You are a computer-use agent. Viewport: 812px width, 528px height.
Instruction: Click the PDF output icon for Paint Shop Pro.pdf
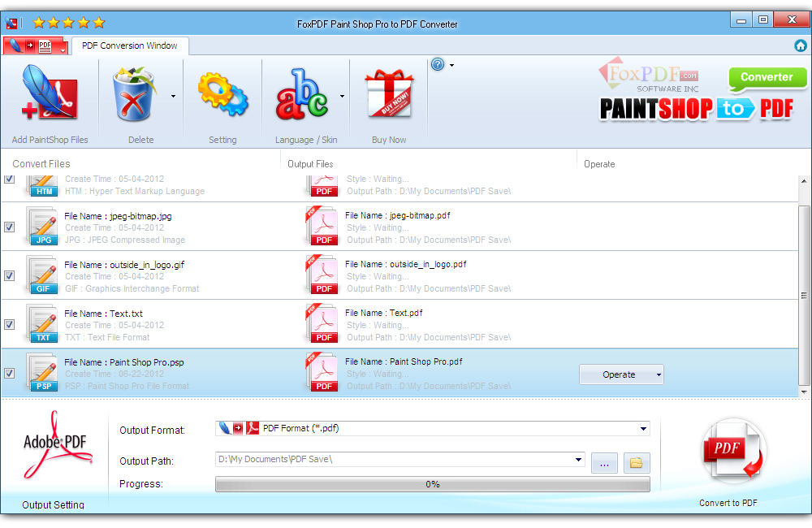322,372
